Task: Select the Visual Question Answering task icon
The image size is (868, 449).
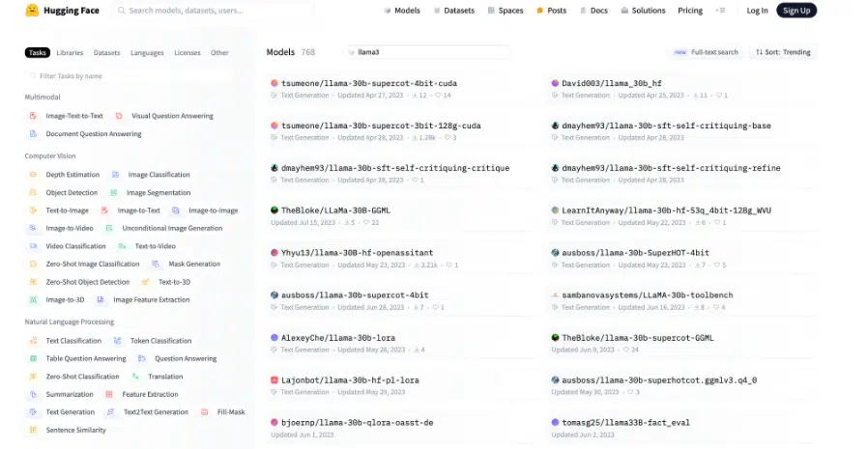Action: coord(119,116)
